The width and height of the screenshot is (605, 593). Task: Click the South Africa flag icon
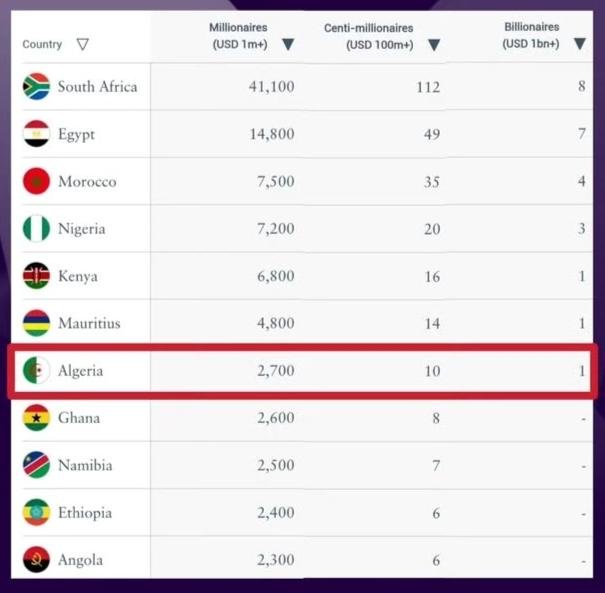point(36,87)
